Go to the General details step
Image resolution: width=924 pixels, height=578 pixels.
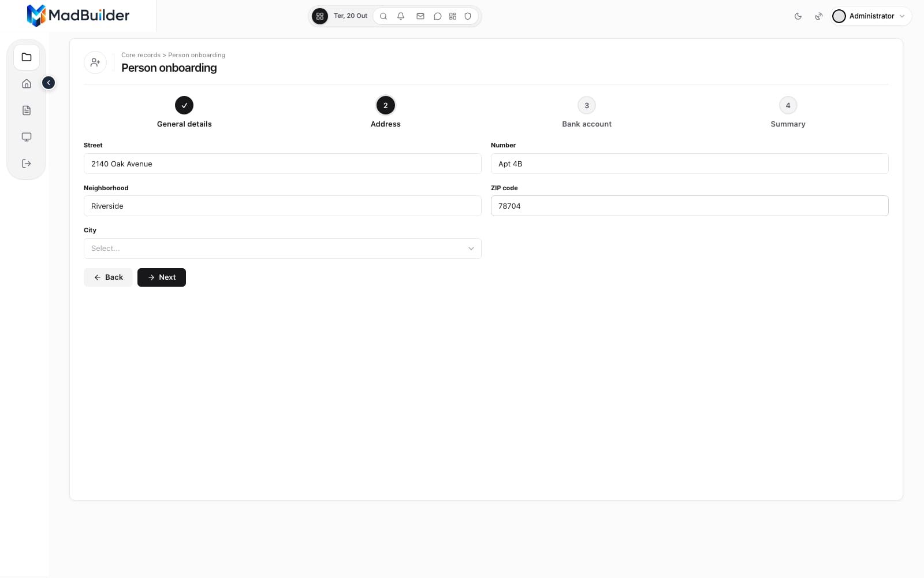coord(184,113)
